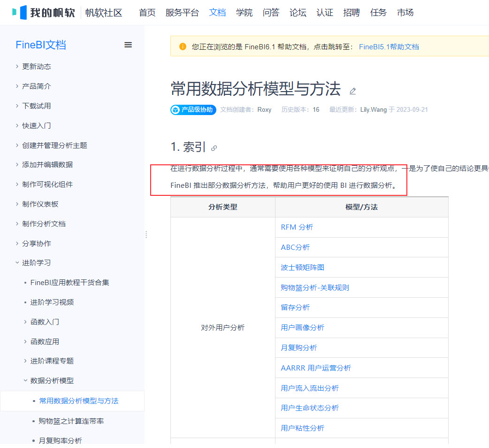Open the 月复购分析 table link
The width and height of the screenshot is (489, 448).
pyautogui.click(x=299, y=348)
